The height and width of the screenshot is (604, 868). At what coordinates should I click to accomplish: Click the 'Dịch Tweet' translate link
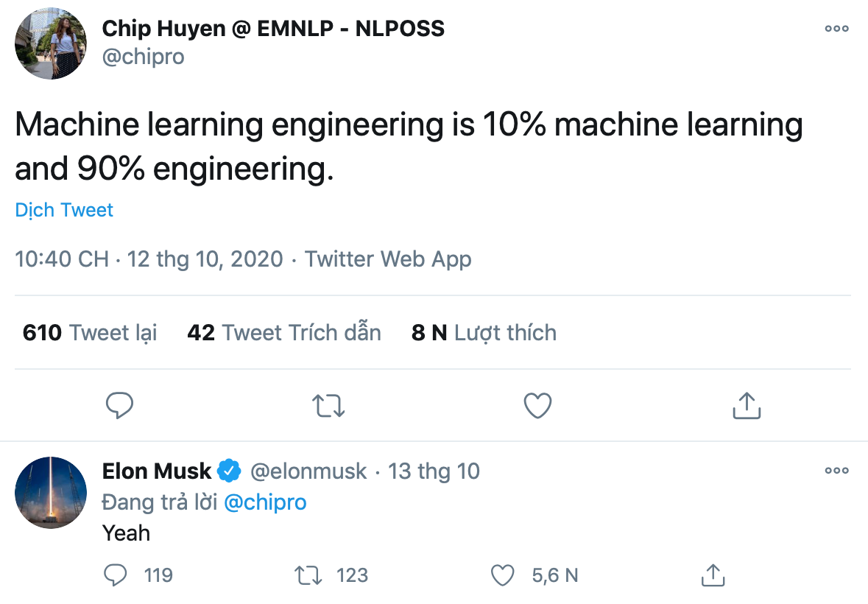click(x=64, y=210)
